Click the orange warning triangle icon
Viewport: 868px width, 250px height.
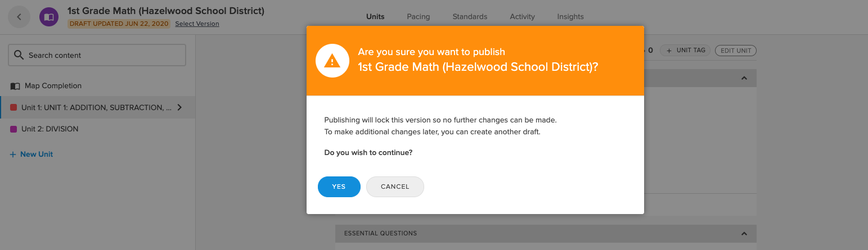(x=332, y=61)
